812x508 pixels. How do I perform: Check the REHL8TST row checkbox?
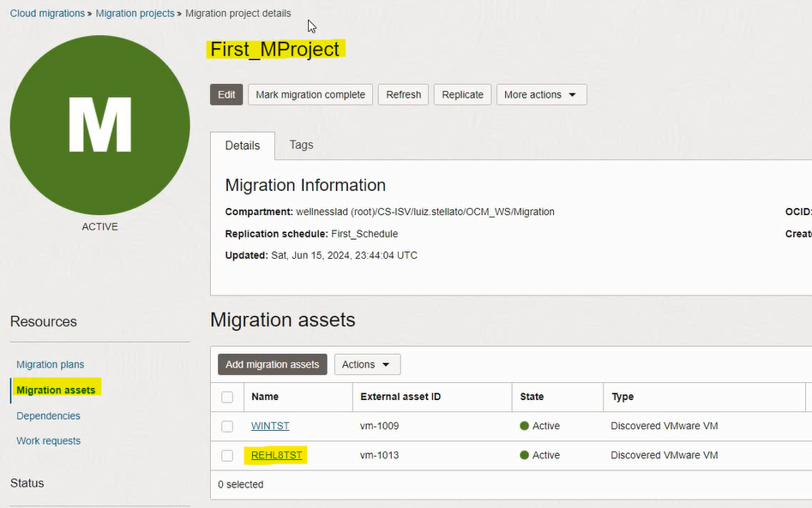[227, 455]
